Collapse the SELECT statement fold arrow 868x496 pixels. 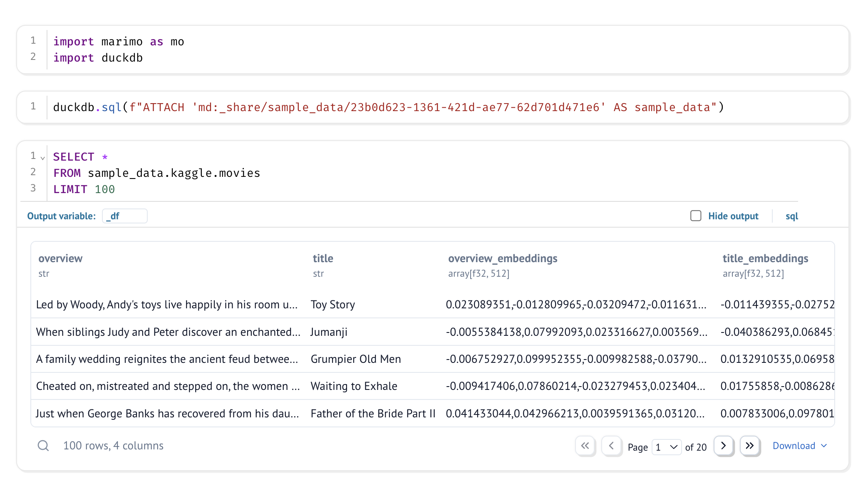(x=42, y=158)
